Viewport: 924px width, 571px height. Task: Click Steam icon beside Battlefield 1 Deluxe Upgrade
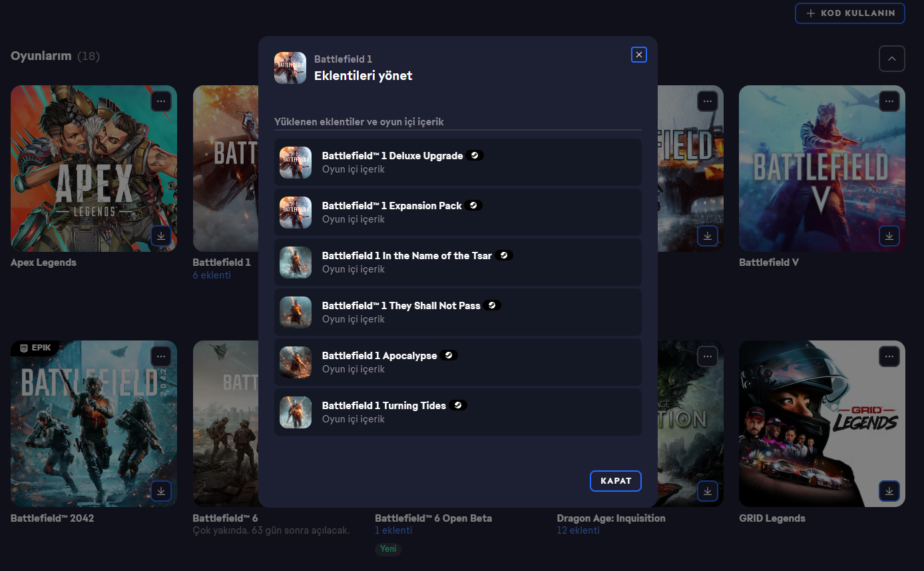[x=475, y=155]
